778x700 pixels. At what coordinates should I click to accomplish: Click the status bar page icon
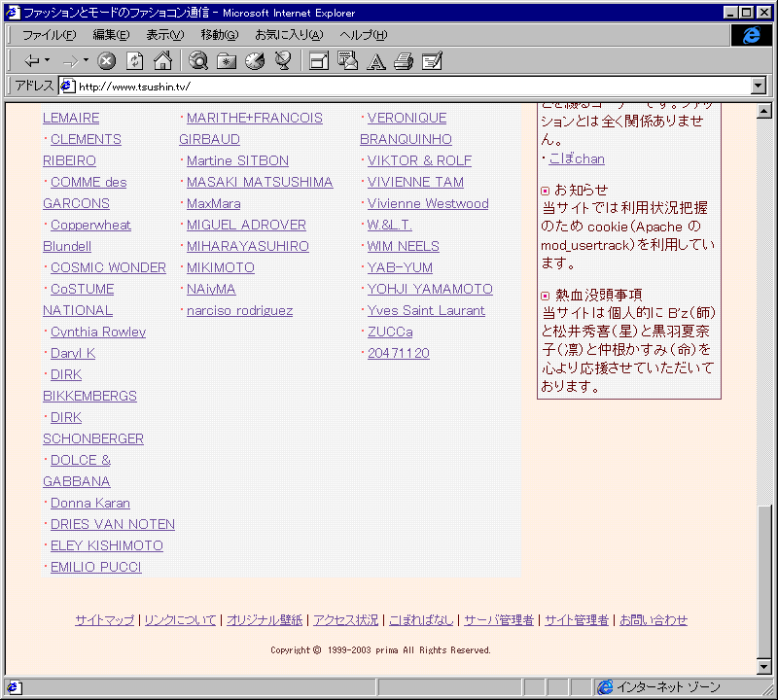13,687
